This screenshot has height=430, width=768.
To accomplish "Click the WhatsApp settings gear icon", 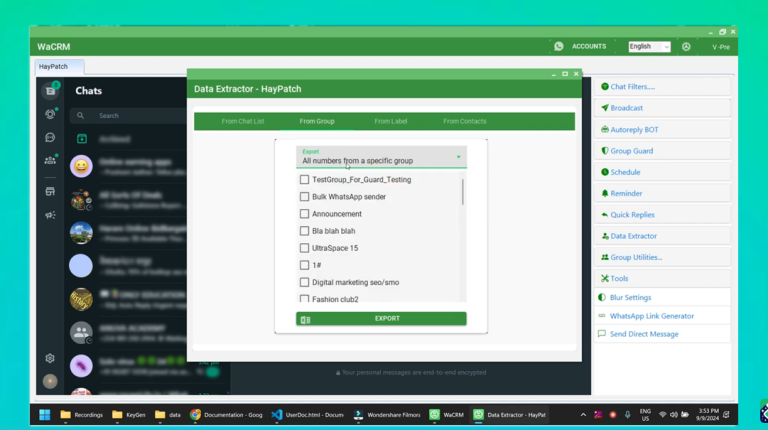I will click(x=50, y=358).
